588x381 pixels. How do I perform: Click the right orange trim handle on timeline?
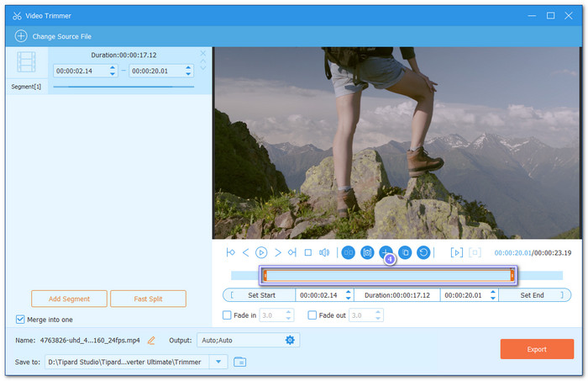tap(512, 276)
